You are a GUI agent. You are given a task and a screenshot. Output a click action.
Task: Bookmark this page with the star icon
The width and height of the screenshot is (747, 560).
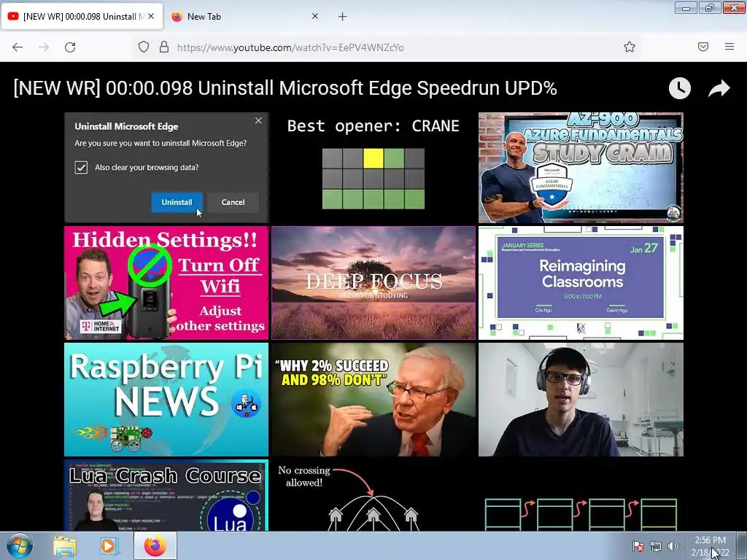(x=630, y=47)
